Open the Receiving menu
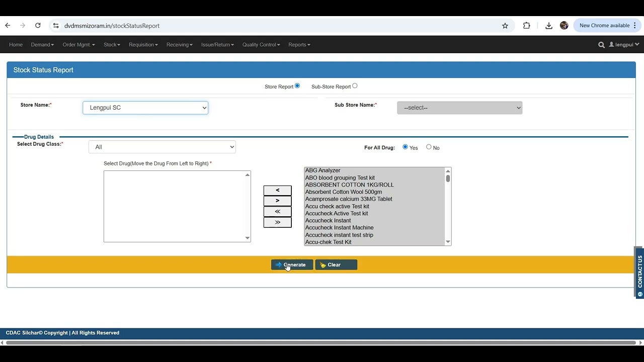 tap(180, 45)
